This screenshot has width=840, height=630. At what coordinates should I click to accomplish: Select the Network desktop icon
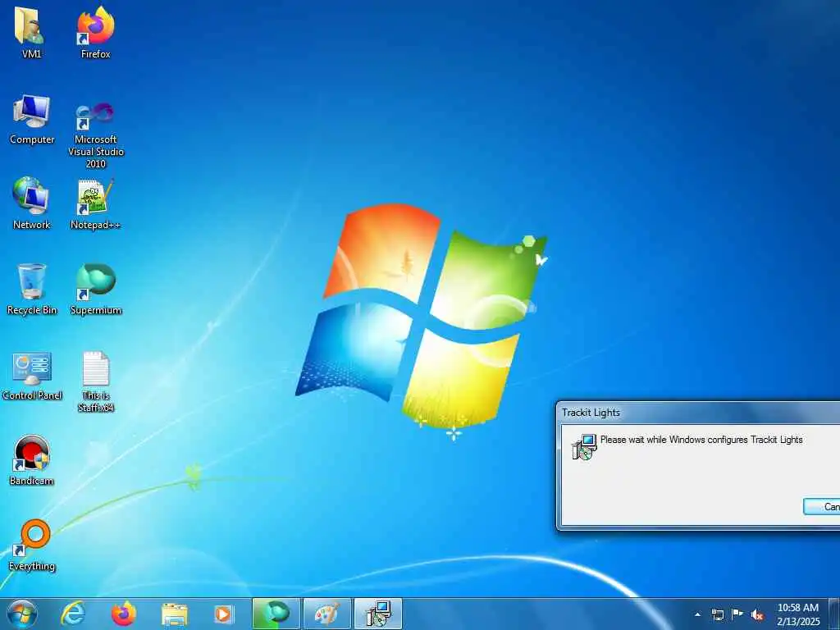32,203
